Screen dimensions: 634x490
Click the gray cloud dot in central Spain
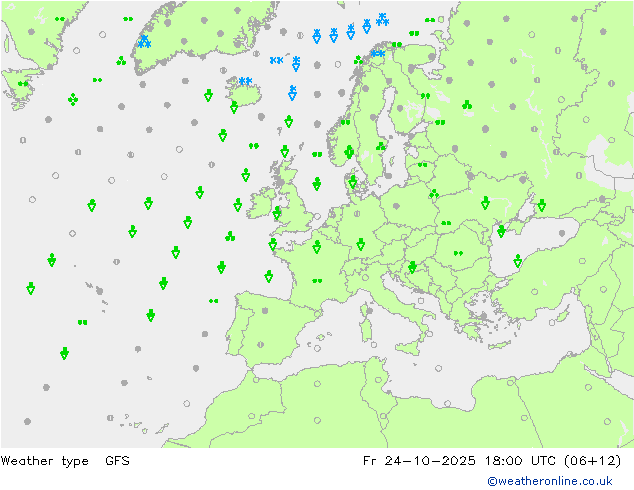[265, 310]
